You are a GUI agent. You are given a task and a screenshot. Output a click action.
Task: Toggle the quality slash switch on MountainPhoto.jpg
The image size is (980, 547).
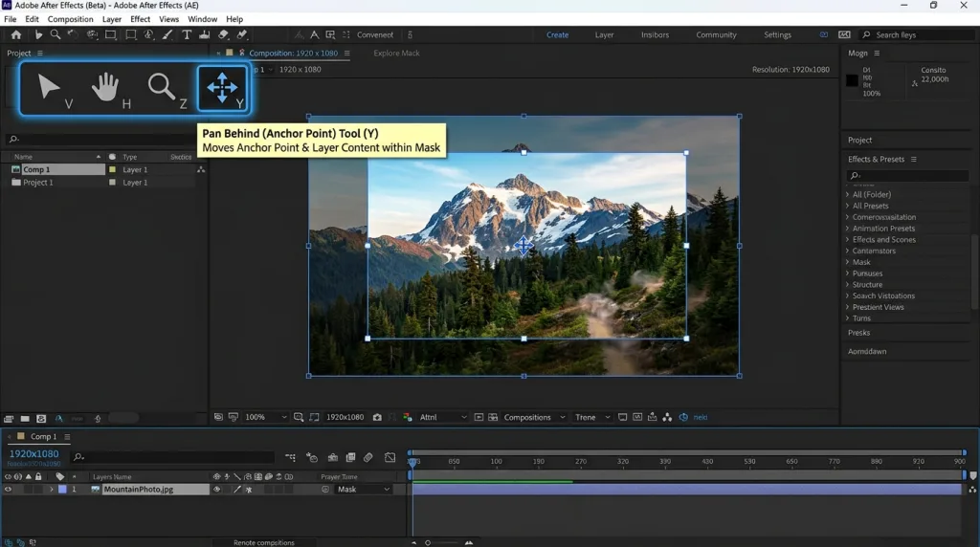coord(237,490)
